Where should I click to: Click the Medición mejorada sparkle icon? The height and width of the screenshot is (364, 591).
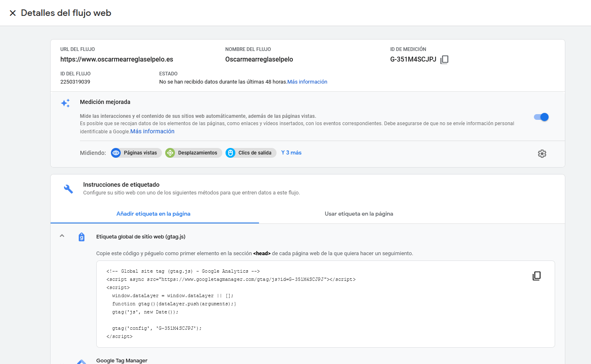(x=65, y=103)
